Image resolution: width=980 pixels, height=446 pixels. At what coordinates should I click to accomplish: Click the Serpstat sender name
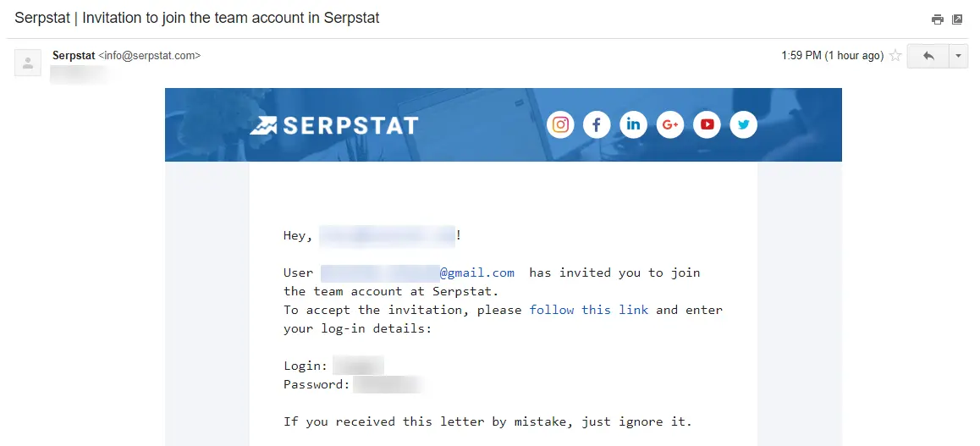click(x=74, y=56)
